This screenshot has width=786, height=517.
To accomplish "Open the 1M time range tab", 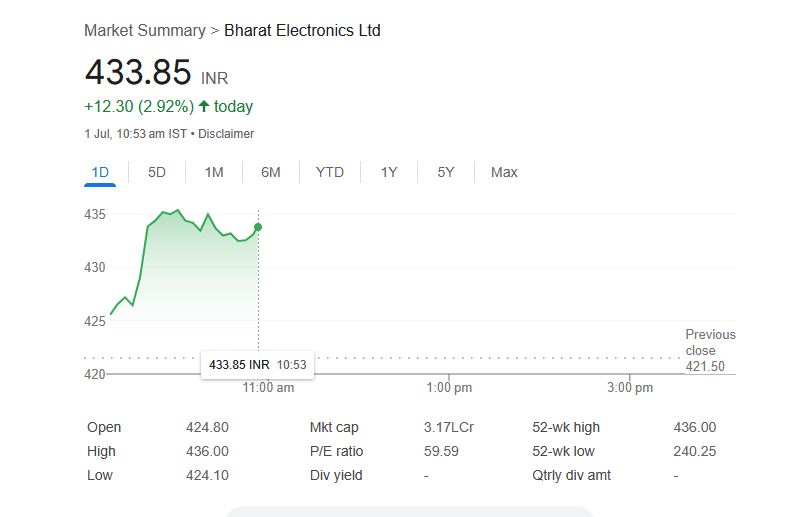I will (214, 172).
